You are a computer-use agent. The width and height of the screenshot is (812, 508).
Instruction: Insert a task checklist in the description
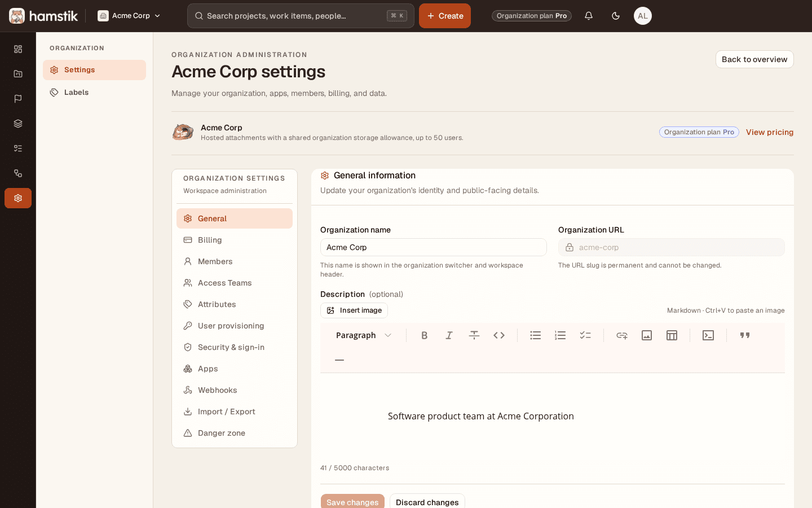coord(585,335)
